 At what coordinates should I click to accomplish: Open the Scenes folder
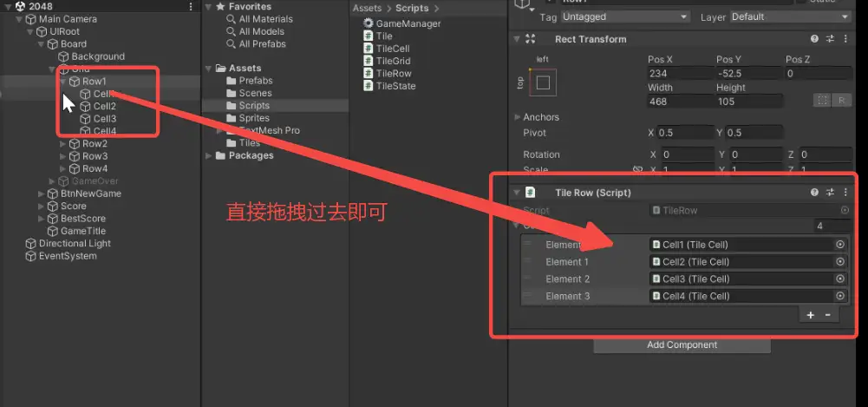tap(255, 93)
